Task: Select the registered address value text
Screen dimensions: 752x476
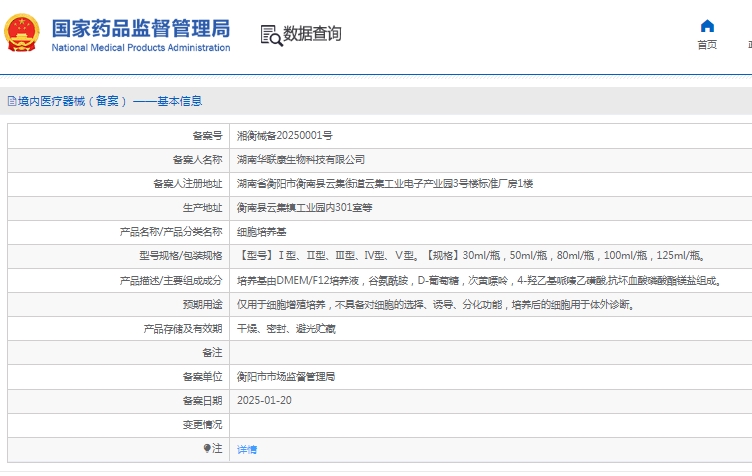Action: point(385,184)
